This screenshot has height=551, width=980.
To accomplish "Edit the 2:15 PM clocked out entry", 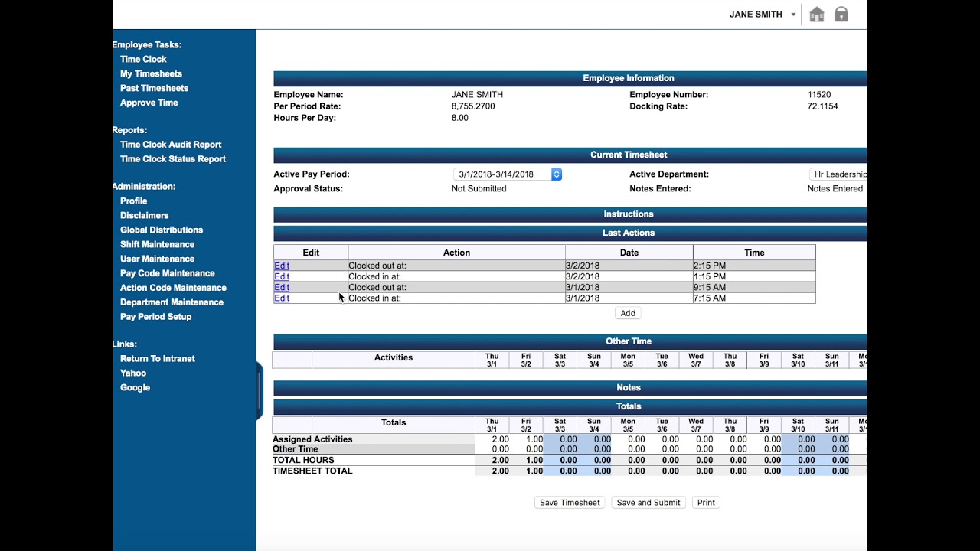I will point(282,266).
